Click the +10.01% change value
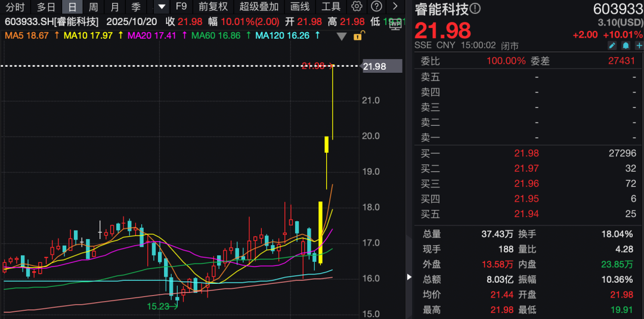The image size is (644, 319). coord(623,35)
